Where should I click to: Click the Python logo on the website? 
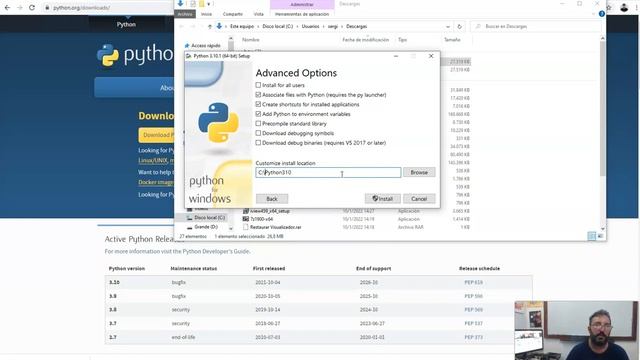coord(136,55)
